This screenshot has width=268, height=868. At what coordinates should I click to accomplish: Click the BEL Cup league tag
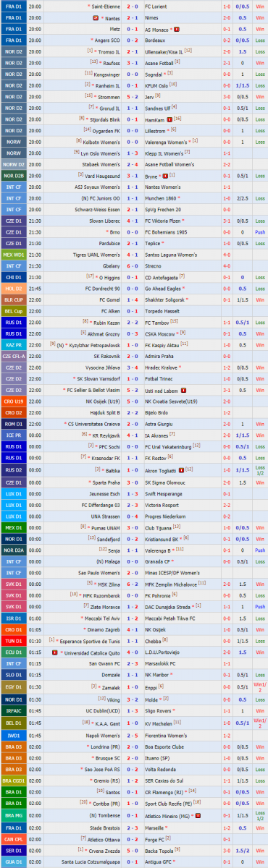[x=14, y=311]
